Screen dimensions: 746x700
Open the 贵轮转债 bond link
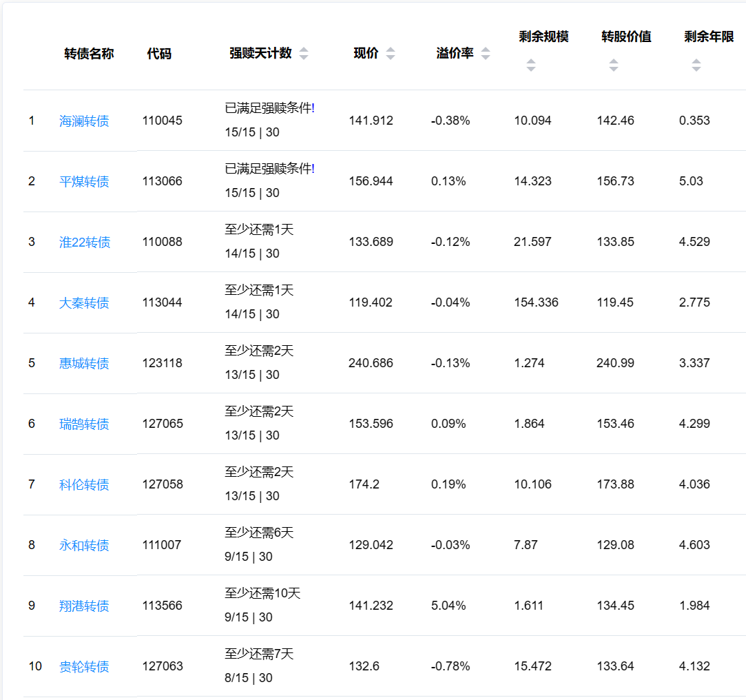(x=84, y=667)
